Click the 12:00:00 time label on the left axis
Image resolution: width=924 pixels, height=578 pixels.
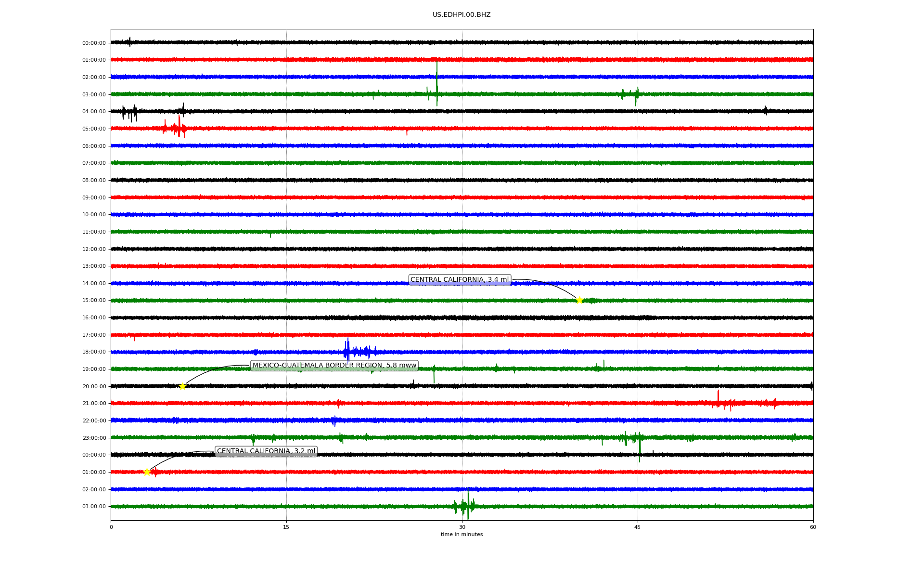pyautogui.click(x=94, y=249)
